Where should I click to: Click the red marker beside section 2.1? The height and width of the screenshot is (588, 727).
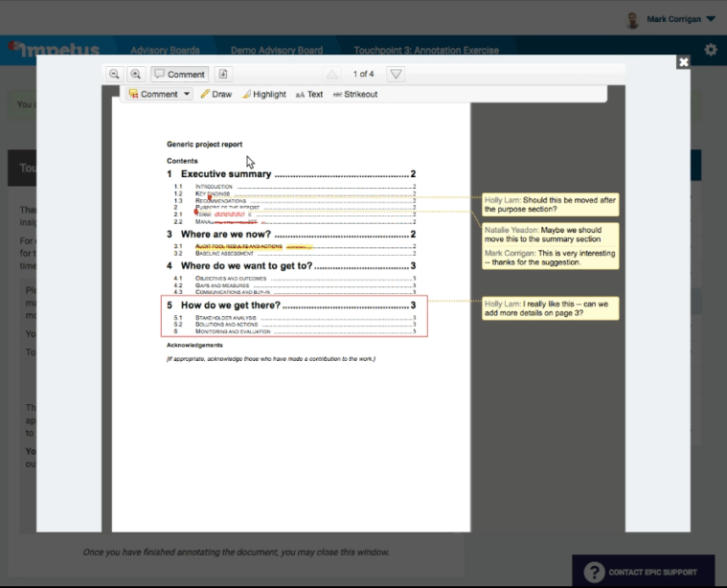196,212
